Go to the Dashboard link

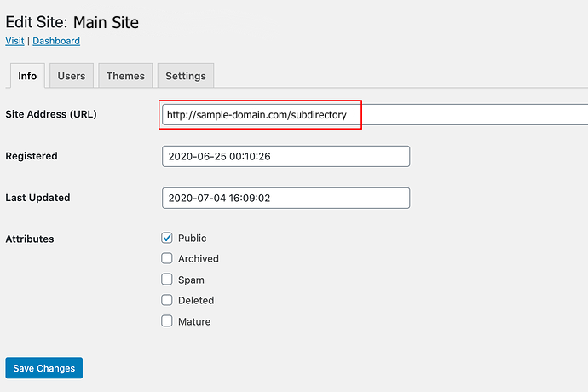[x=56, y=41]
